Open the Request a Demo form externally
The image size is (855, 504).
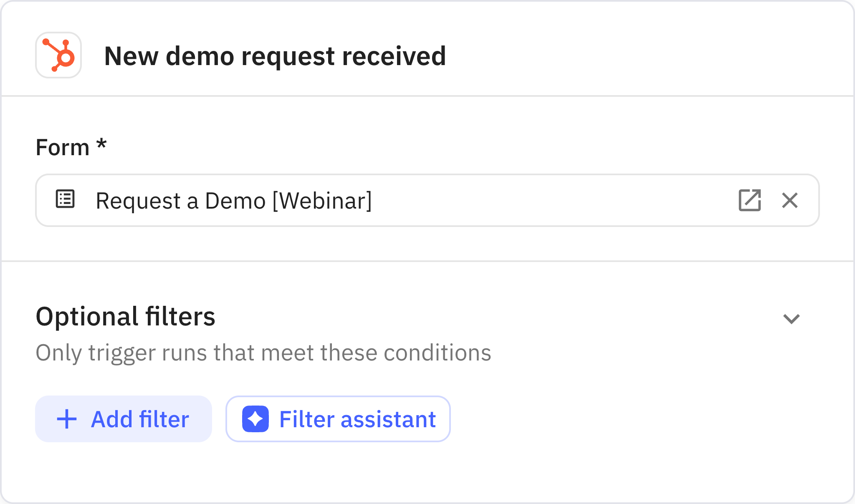(x=750, y=200)
